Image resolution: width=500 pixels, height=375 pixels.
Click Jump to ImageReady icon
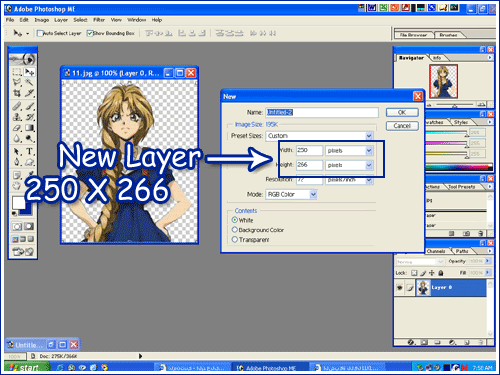(23, 252)
